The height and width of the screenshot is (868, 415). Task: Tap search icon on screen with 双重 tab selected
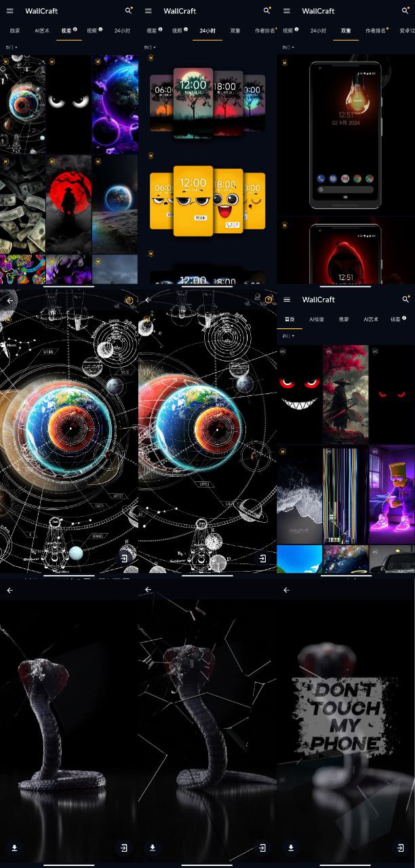click(x=406, y=11)
